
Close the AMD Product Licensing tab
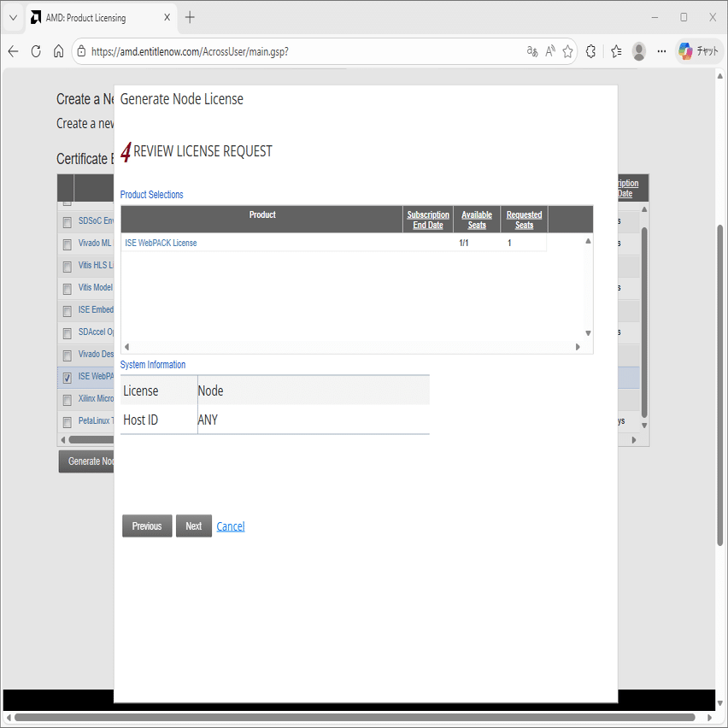[167, 18]
